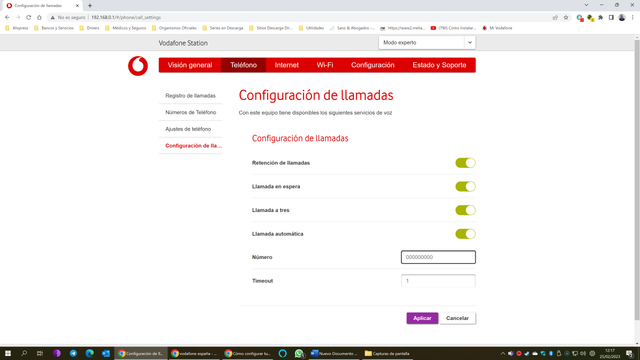This screenshot has height=360, width=640.
Task: Switch to the 'Cómo configurar' Chrome taskbar window
Action: pyautogui.click(x=247, y=353)
